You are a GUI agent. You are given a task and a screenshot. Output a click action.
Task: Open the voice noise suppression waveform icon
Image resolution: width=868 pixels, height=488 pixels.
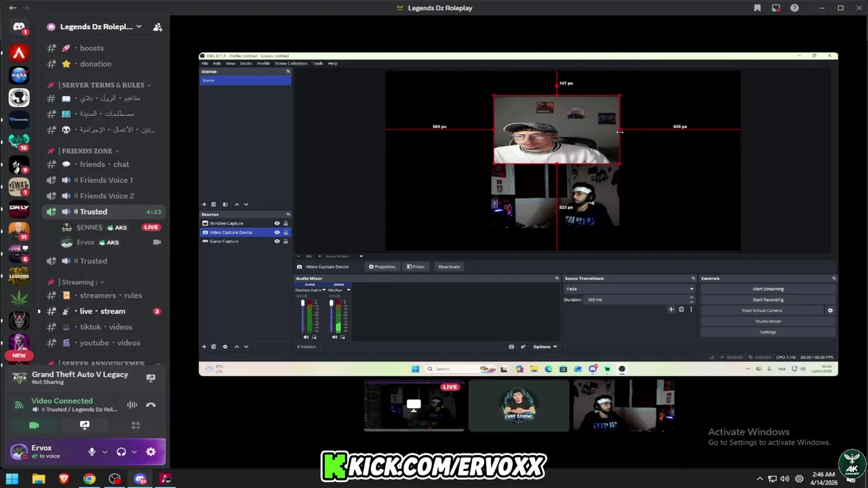coord(132,405)
